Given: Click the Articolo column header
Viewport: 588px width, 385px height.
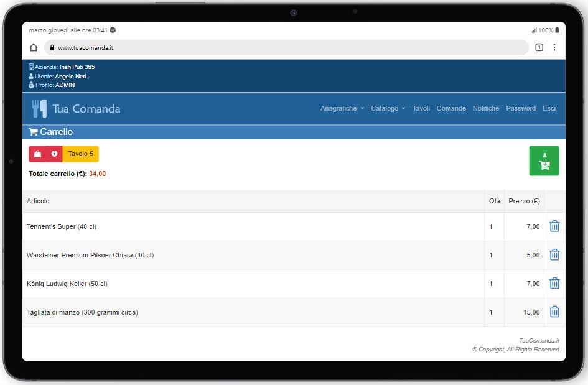Looking at the screenshot, I should pyautogui.click(x=38, y=201).
